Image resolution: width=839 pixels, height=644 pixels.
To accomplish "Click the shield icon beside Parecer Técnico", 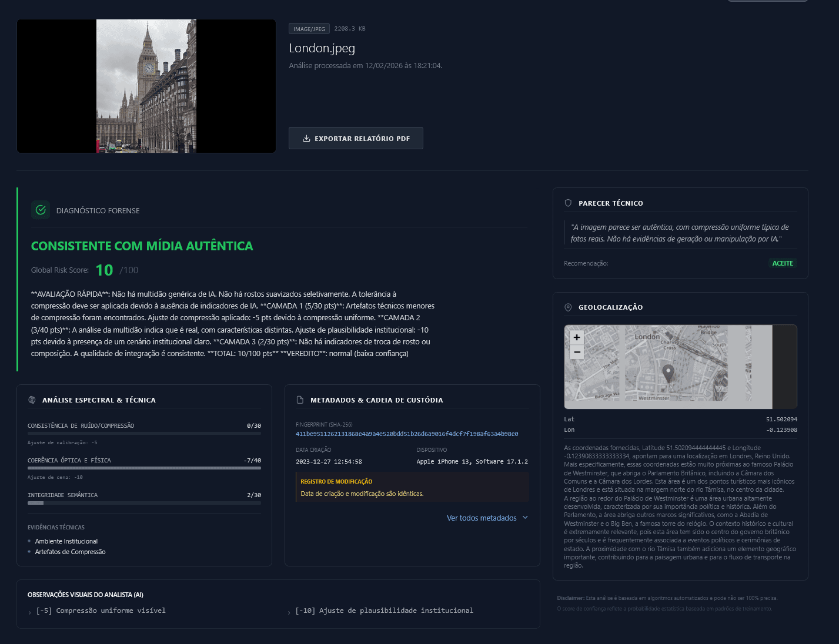I will point(568,203).
